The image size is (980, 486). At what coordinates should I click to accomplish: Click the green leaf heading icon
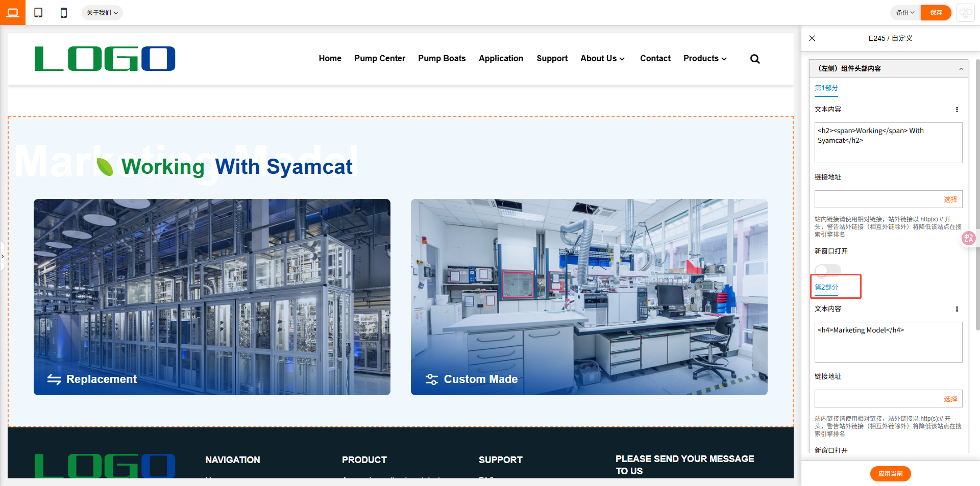105,167
